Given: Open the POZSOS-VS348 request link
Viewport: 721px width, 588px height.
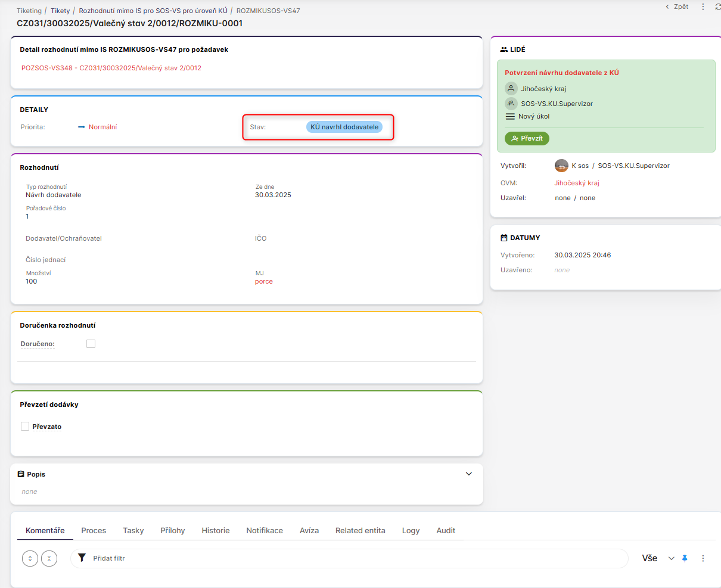Looking at the screenshot, I should click(x=111, y=68).
